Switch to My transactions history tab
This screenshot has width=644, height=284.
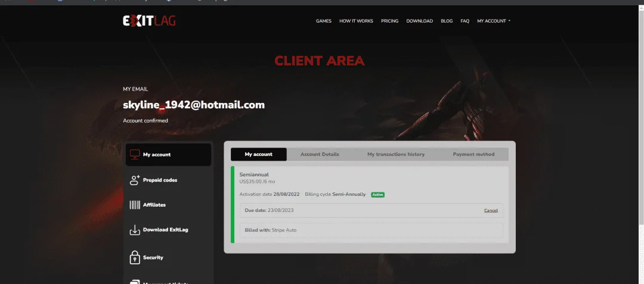tap(396, 154)
